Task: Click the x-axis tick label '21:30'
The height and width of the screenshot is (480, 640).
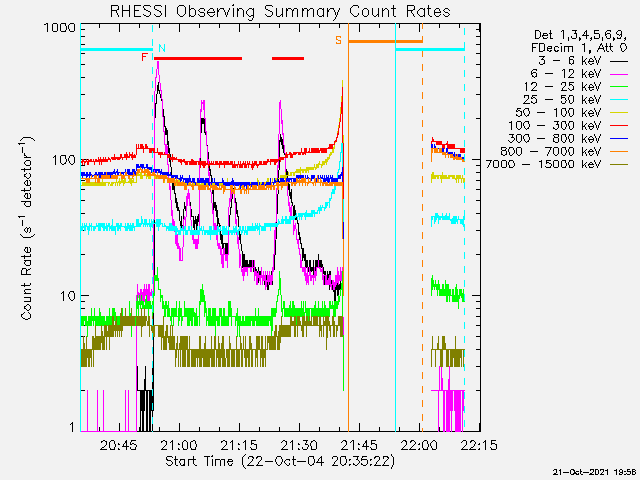Action: tap(300, 444)
